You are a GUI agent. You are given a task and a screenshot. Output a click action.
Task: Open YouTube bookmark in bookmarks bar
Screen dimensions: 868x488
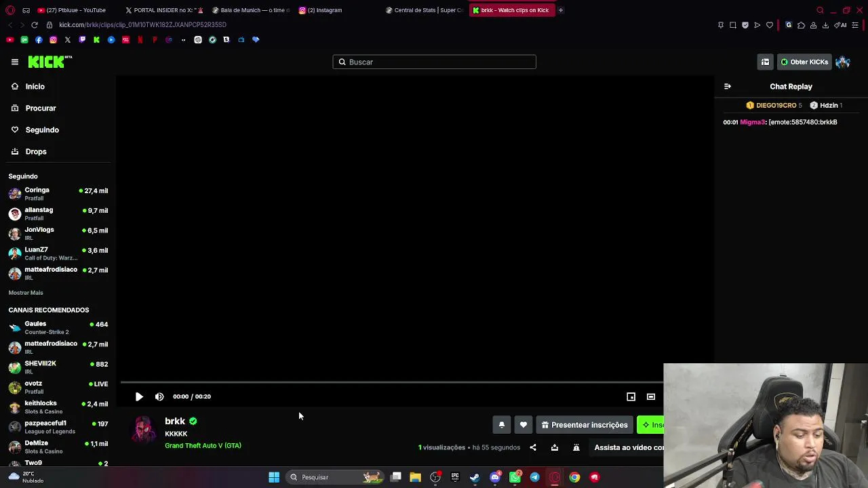tap(9, 40)
